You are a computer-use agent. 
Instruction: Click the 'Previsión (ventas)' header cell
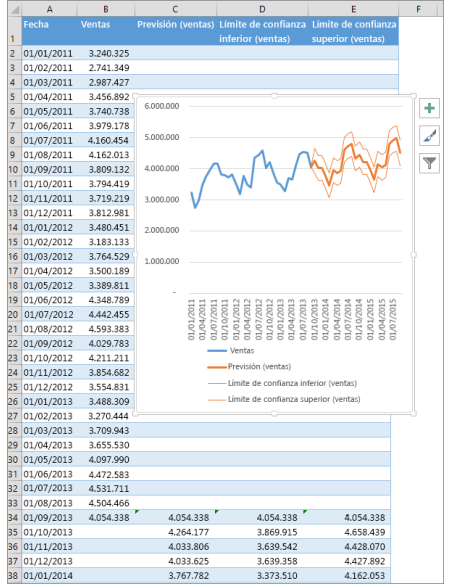[x=175, y=31]
